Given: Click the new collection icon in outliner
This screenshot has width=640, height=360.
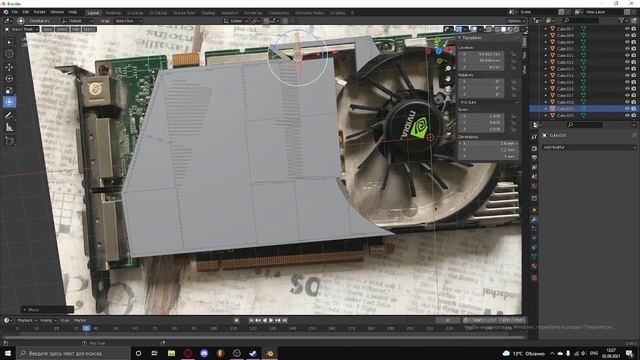Looking at the screenshot, I should point(633,20).
